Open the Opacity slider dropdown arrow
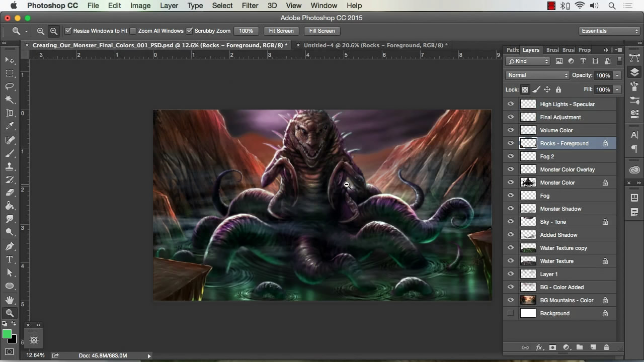 pyautogui.click(x=617, y=75)
